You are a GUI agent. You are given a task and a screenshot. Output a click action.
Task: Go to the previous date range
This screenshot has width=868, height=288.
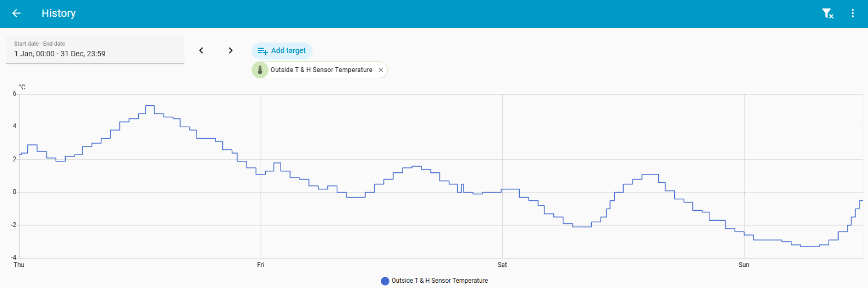point(202,50)
